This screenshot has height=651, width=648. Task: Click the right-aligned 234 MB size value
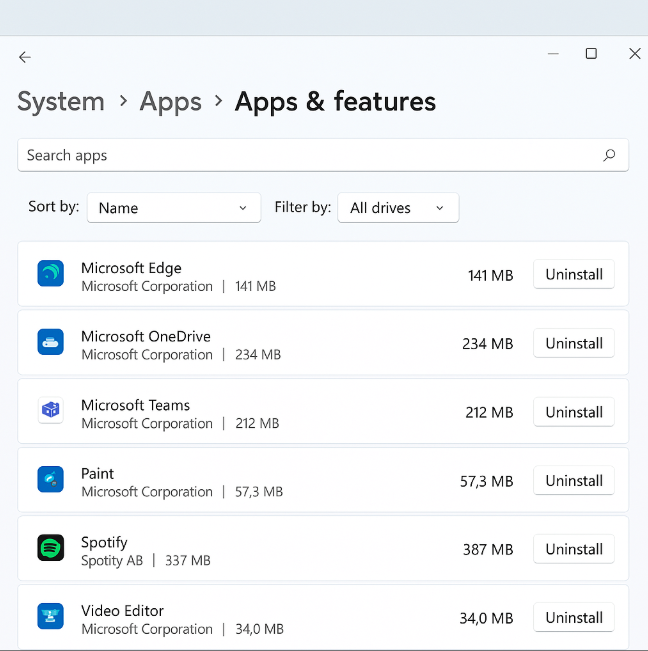(488, 344)
